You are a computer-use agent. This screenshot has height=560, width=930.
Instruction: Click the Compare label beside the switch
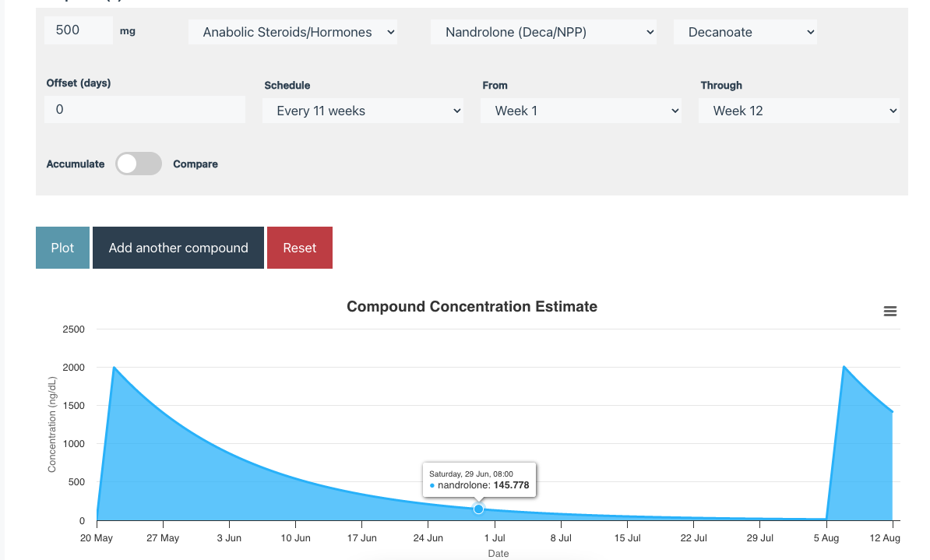tap(196, 164)
